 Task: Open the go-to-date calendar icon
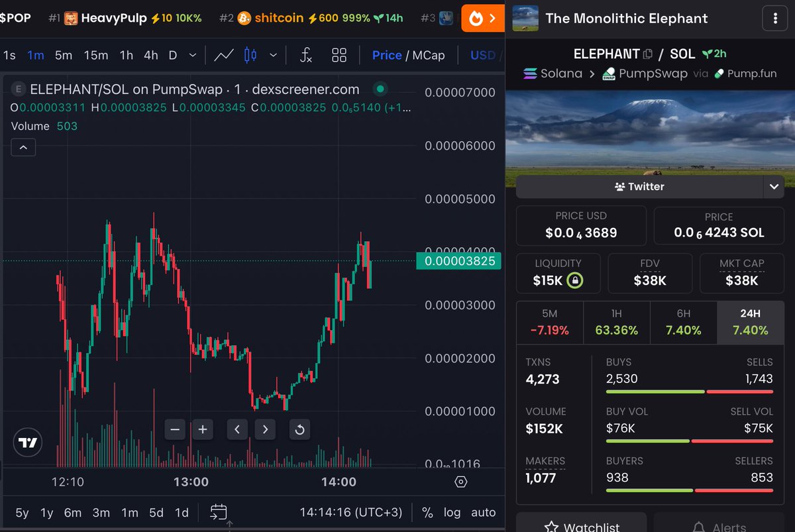click(x=219, y=512)
